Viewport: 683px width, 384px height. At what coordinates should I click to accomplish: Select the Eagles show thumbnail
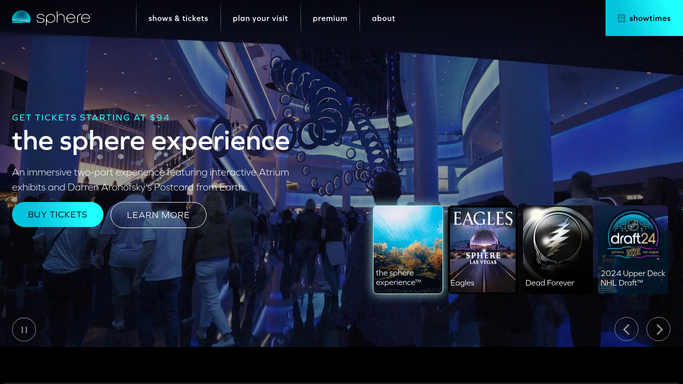tap(483, 249)
